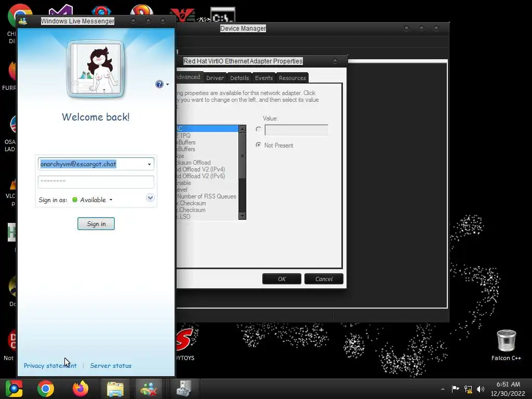
Task: Click the Messenger taskbar button
Action: (149, 389)
